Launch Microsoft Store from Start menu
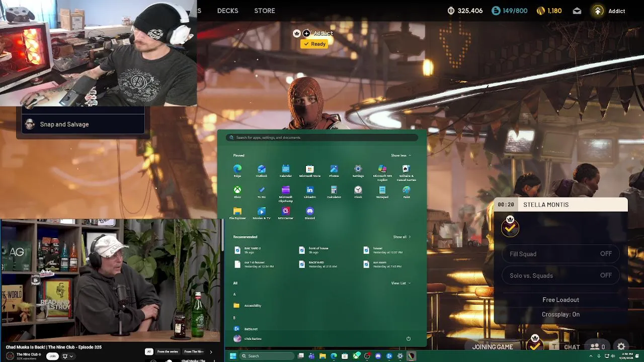Image resolution: width=644 pixels, height=362 pixels. tap(310, 171)
